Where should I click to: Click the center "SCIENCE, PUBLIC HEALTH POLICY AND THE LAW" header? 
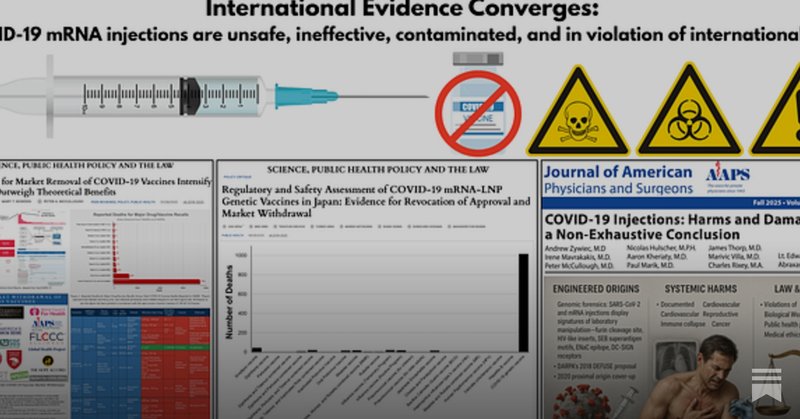tap(378, 169)
